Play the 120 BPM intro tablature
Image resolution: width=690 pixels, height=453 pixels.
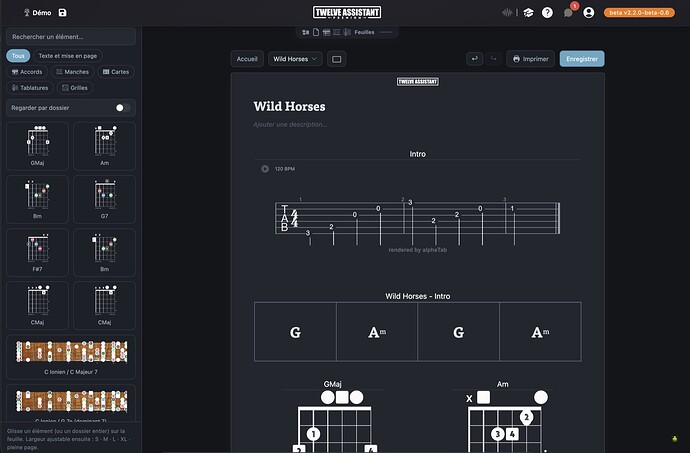click(x=265, y=169)
